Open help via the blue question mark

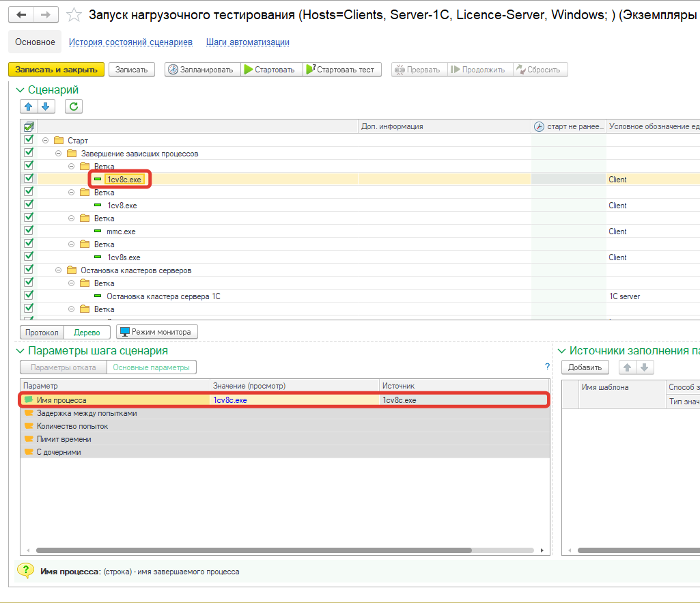547,367
